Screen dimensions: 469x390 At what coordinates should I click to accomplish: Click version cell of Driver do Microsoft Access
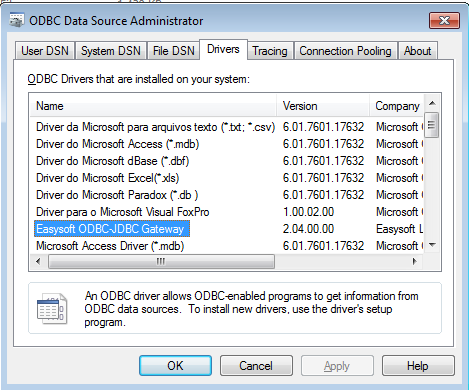[323, 144]
